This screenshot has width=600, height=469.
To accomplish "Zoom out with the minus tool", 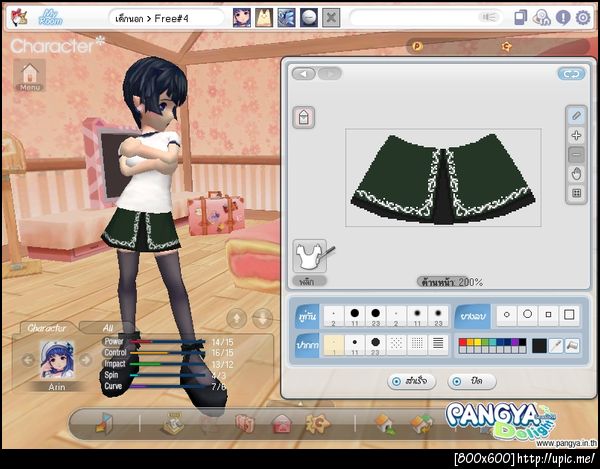I will (576, 155).
